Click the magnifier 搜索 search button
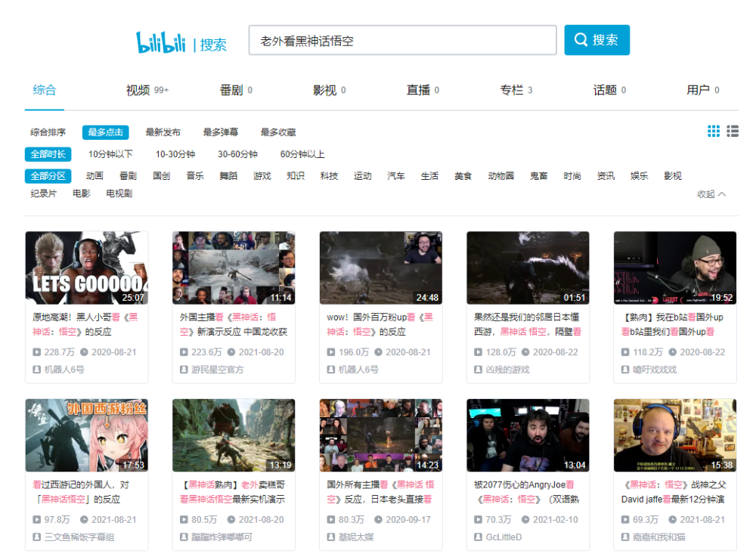Screen dimensions: 756x557 coord(597,40)
